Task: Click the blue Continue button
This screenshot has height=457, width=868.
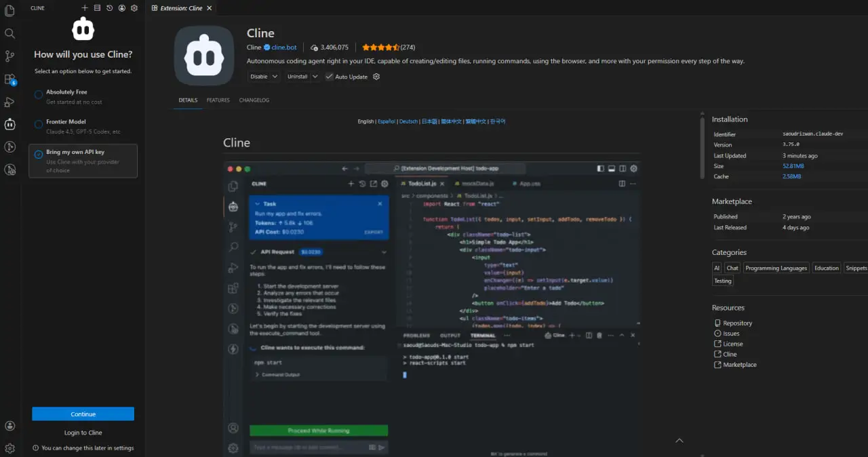Action: [83, 414]
